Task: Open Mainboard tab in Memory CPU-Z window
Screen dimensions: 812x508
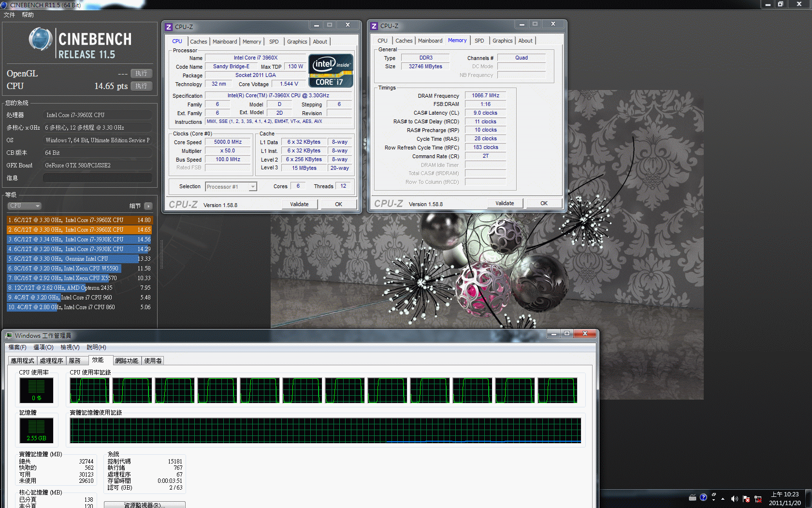Action: point(430,41)
